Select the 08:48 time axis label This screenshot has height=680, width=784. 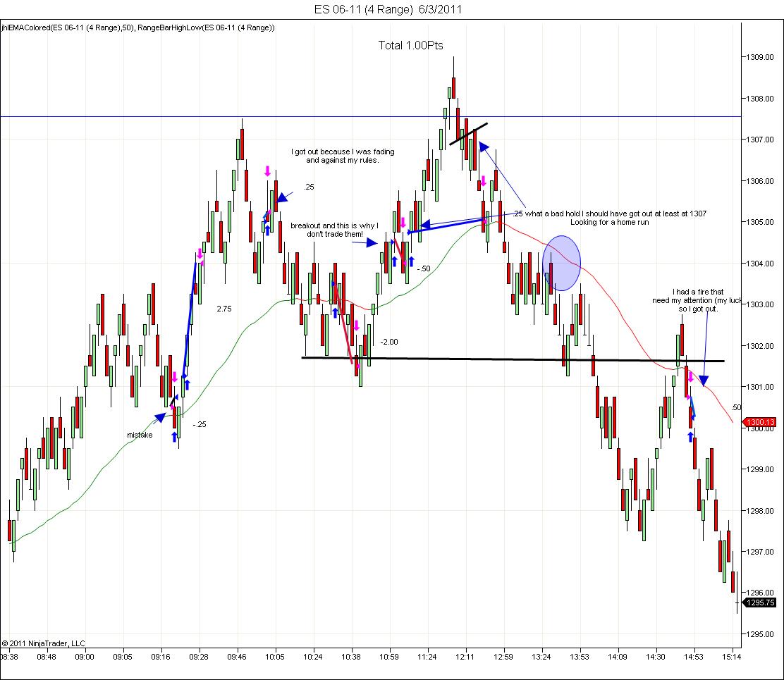pyautogui.click(x=47, y=657)
